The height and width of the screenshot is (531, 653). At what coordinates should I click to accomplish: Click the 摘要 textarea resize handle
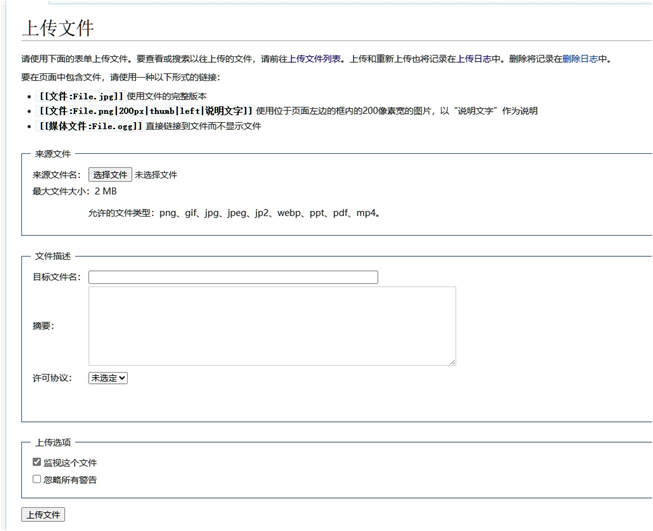pos(451,361)
